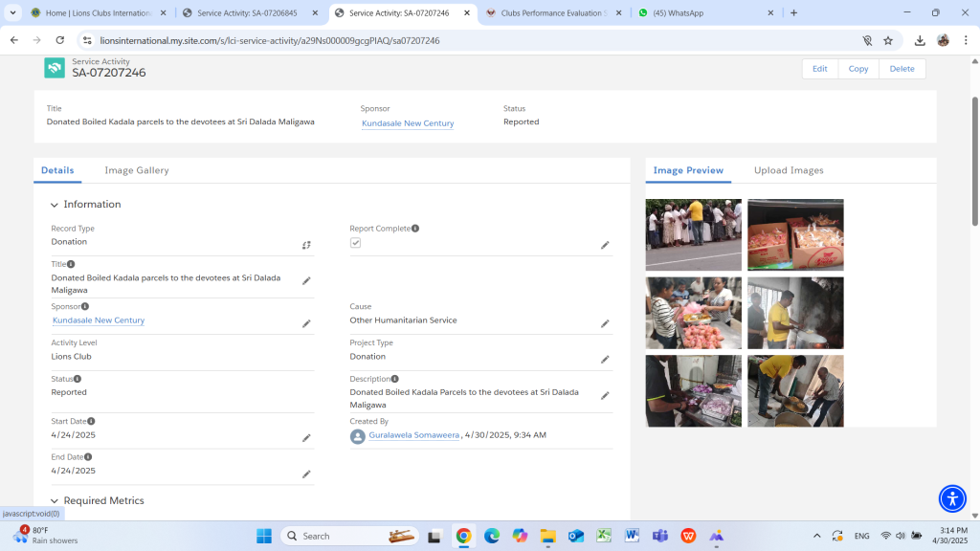Switch to the Image Gallery tab
Screen dimensions: 980x551
coord(136,170)
